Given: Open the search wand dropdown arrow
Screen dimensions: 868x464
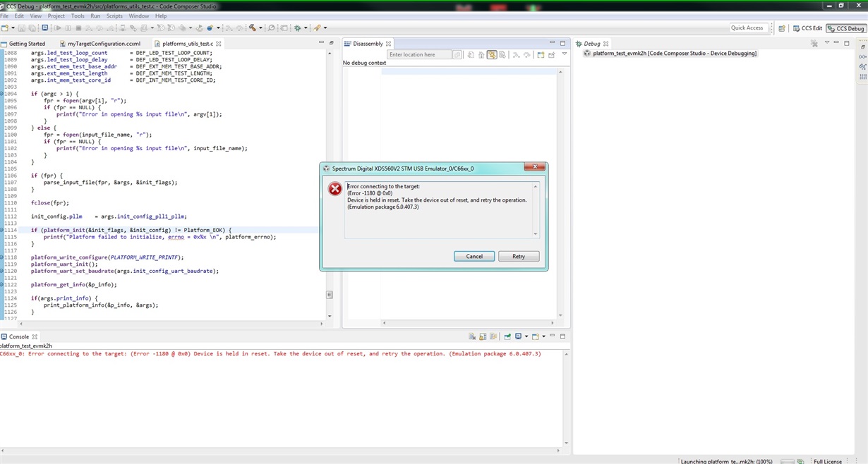Looking at the screenshot, I should point(325,28).
